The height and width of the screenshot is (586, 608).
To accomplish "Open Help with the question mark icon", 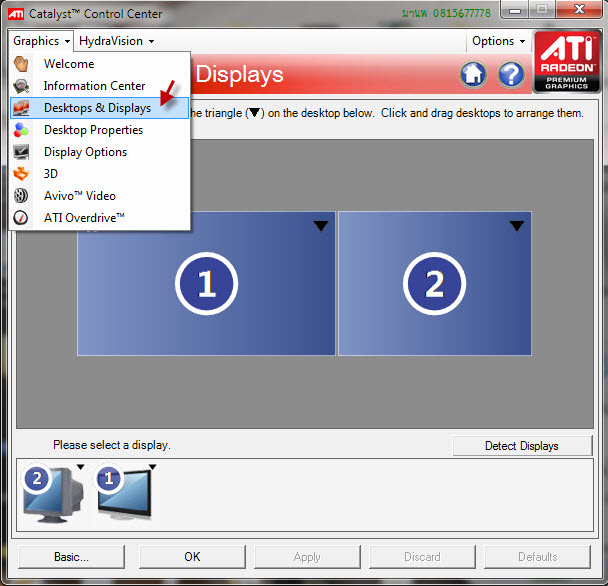I will coord(511,74).
